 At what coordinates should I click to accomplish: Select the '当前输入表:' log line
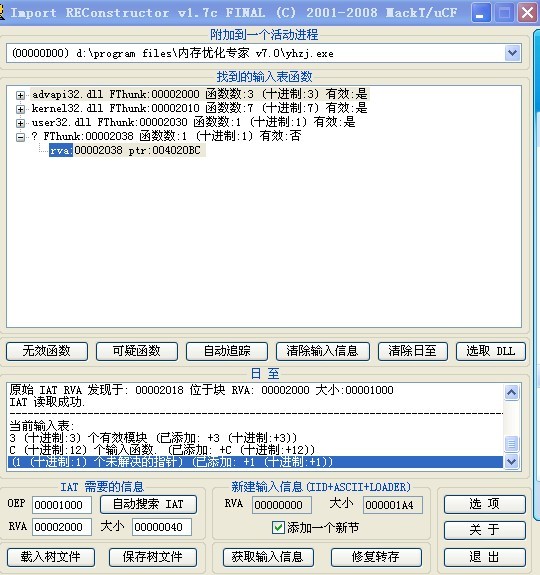42,426
